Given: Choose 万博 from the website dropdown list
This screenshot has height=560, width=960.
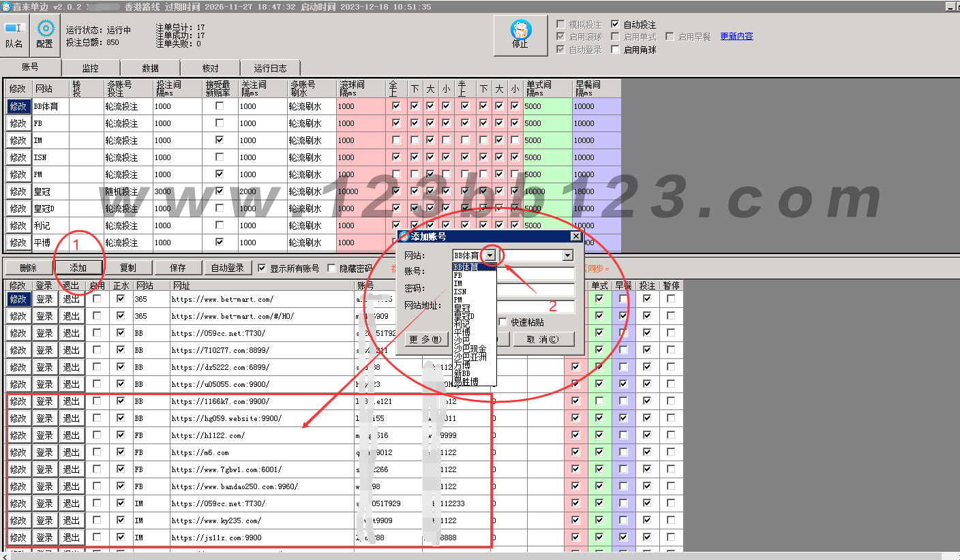Looking at the screenshot, I should pyautogui.click(x=475, y=365).
